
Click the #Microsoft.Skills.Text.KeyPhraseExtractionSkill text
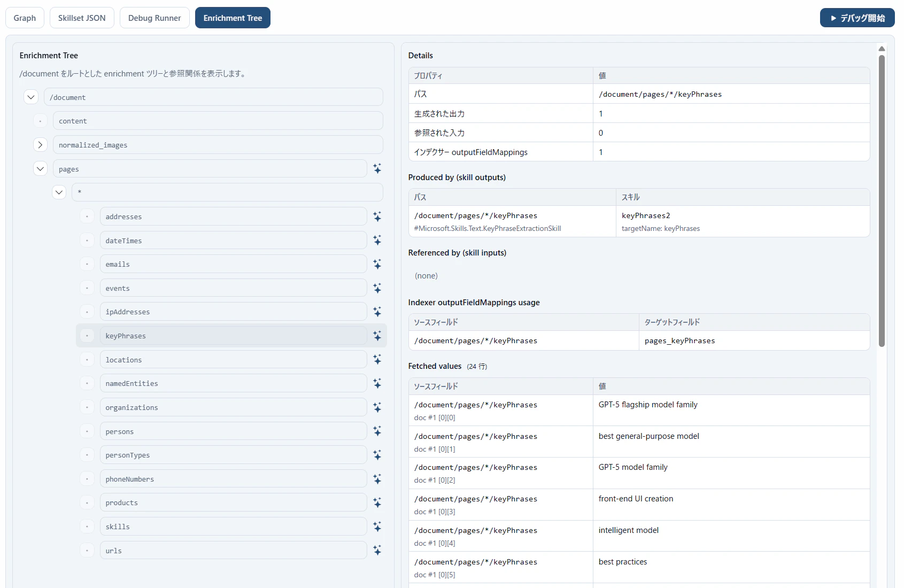(488, 228)
